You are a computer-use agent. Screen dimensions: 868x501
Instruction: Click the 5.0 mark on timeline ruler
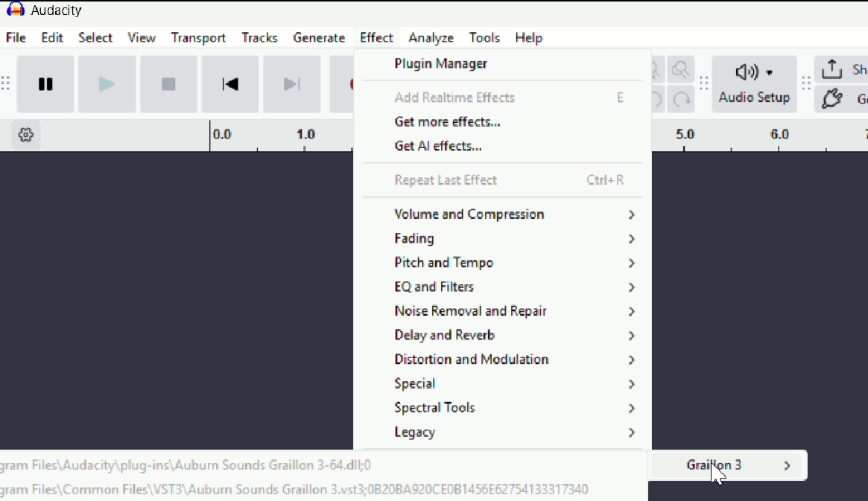(x=685, y=135)
